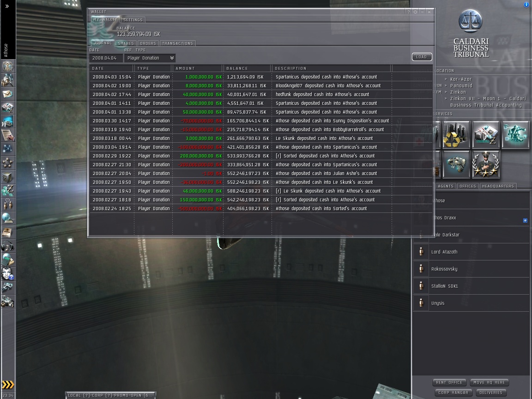
Task: Open the station Agents tab
Action: (x=446, y=186)
